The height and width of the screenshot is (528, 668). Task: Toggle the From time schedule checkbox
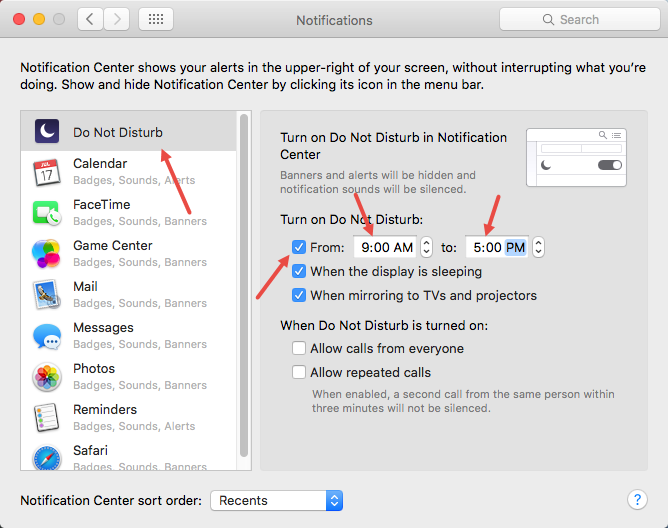[x=299, y=247]
